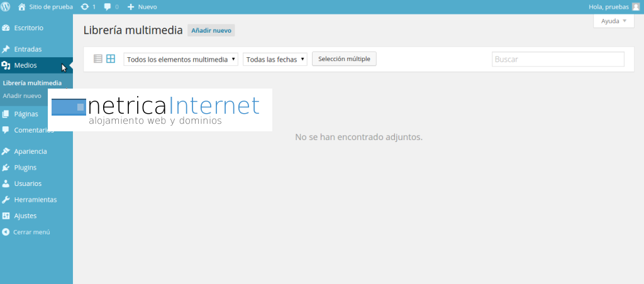Click the Sitio de prueba link
The height and width of the screenshot is (284, 644).
tap(51, 7)
